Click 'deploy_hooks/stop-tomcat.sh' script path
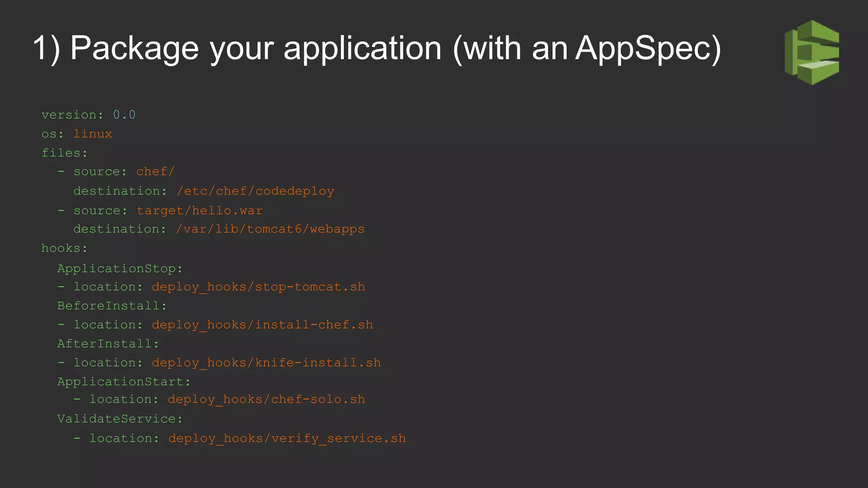 259,287
